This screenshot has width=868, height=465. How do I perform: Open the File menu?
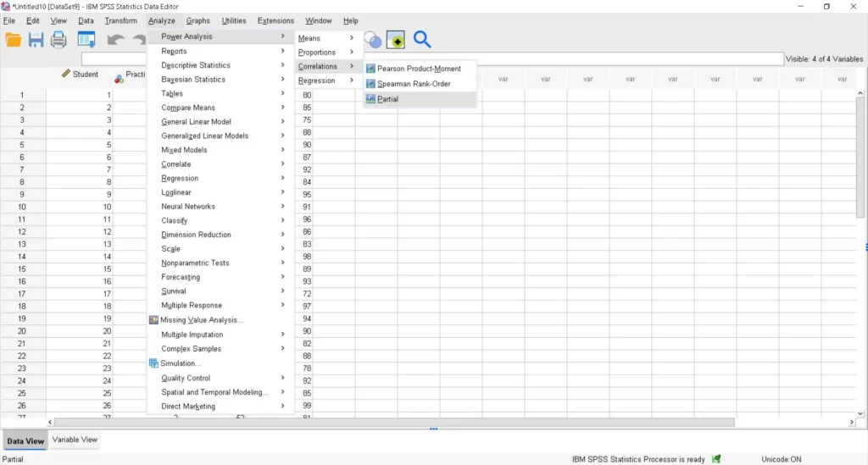9,20
